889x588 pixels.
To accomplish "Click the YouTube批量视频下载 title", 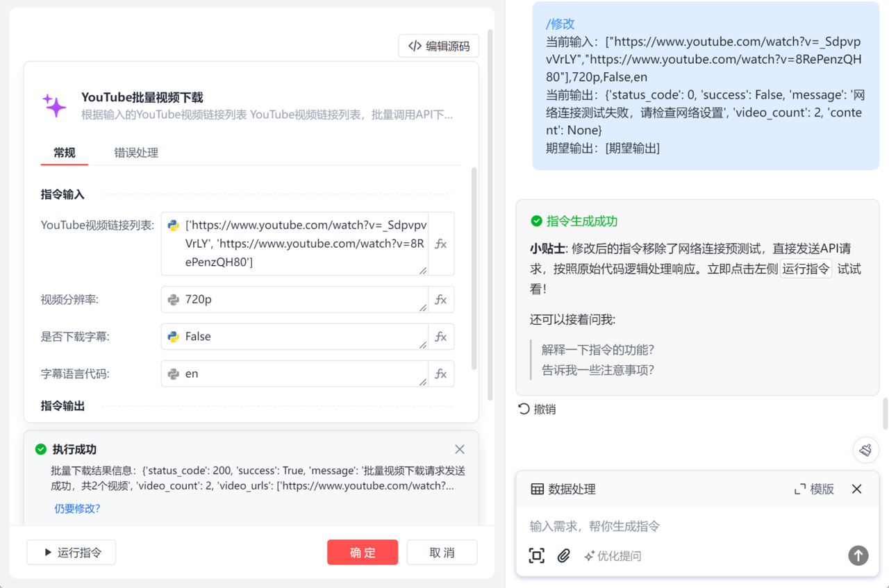I will 142,97.
